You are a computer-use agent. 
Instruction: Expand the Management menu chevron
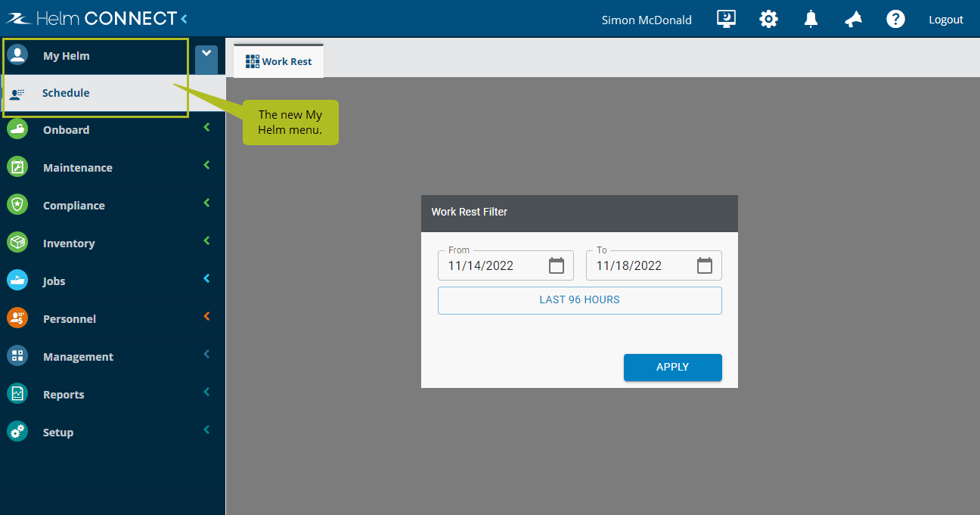click(x=206, y=355)
